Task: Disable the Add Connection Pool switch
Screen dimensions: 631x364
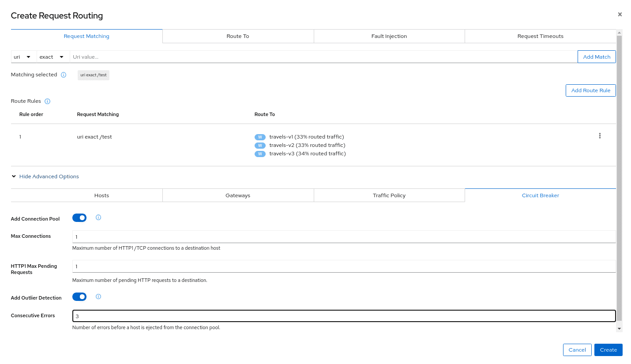Action: point(79,218)
